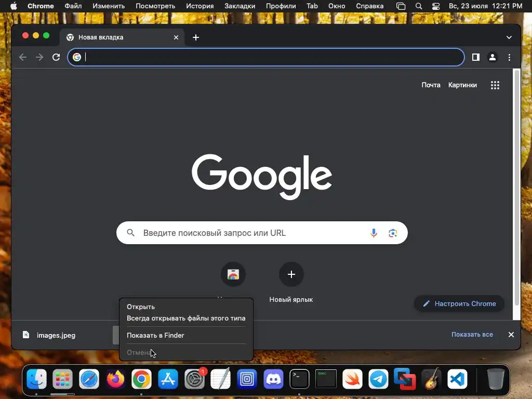The image size is (532, 399).
Task: Reload the page with the refresh icon
Action: click(x=56, y=57)
